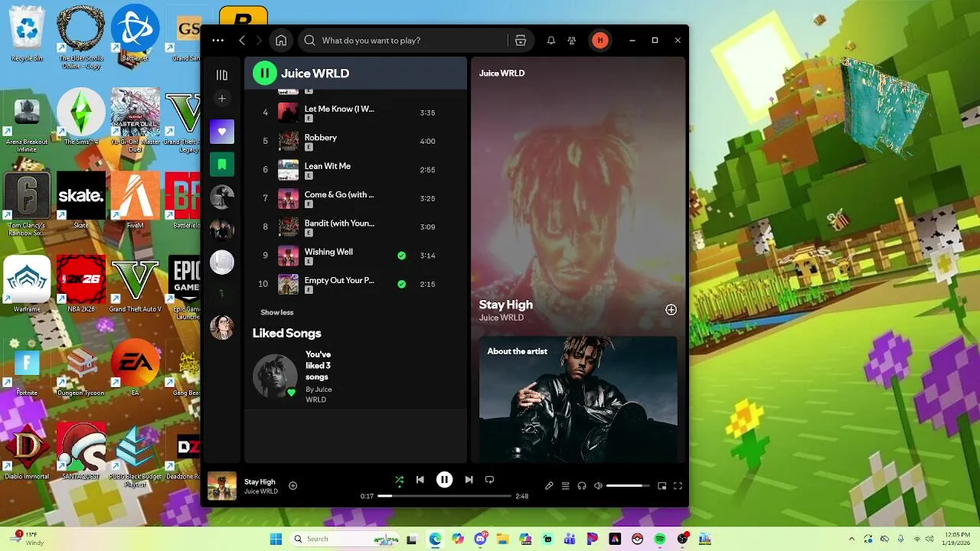Open Spotify three-dot menu

pos(218,41)
